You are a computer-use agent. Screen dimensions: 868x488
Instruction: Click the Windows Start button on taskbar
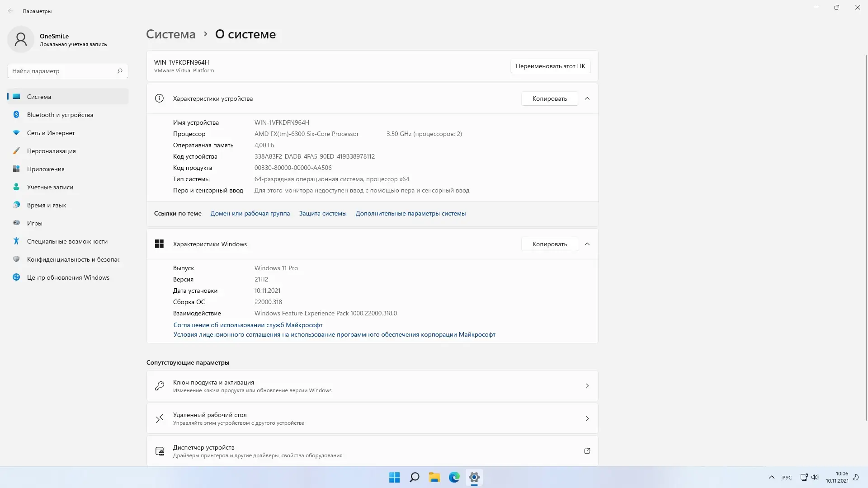pos(394,477)
